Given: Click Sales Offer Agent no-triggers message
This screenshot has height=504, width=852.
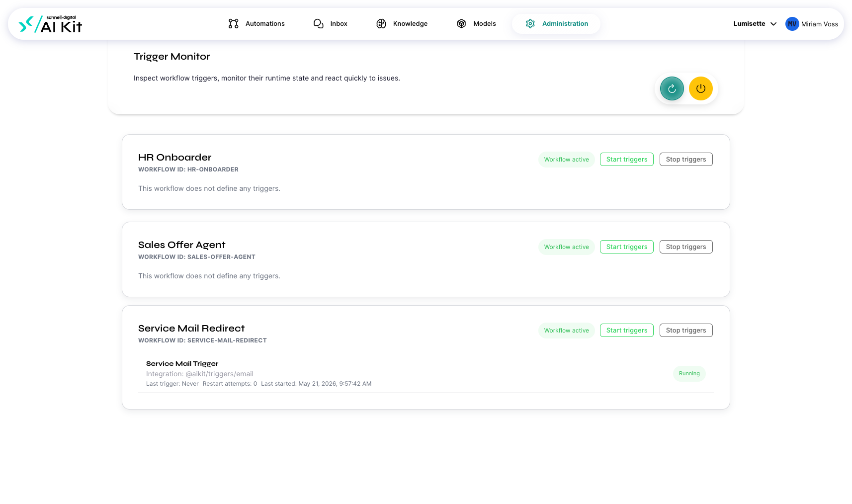Looking at the screenshot, I should [x=209, y=276].
